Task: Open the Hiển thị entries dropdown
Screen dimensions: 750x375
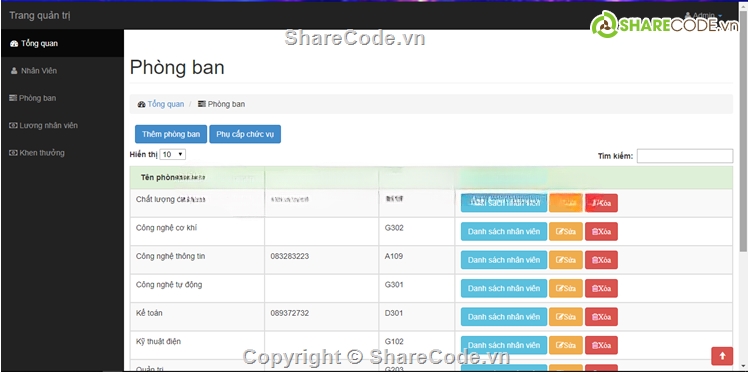Action: click(173, 154)
